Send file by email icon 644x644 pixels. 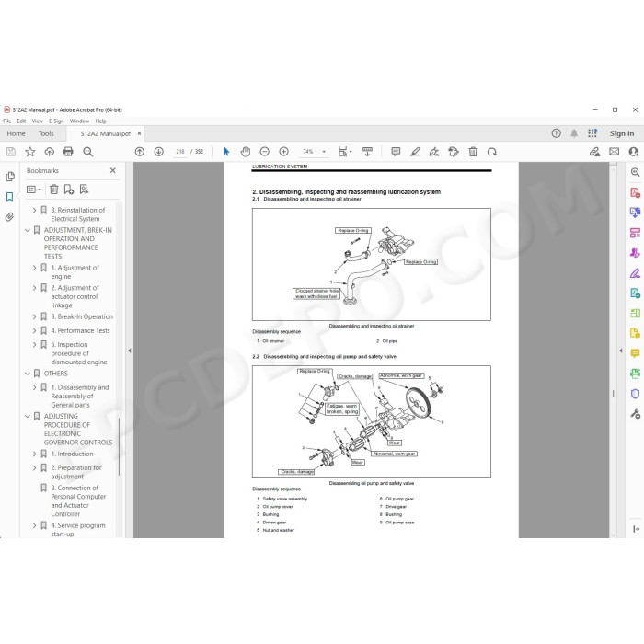tap(614, 152)
